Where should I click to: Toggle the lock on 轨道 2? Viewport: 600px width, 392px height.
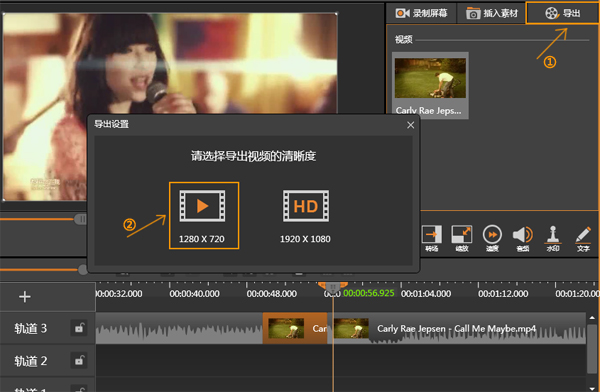coord(79,361)
